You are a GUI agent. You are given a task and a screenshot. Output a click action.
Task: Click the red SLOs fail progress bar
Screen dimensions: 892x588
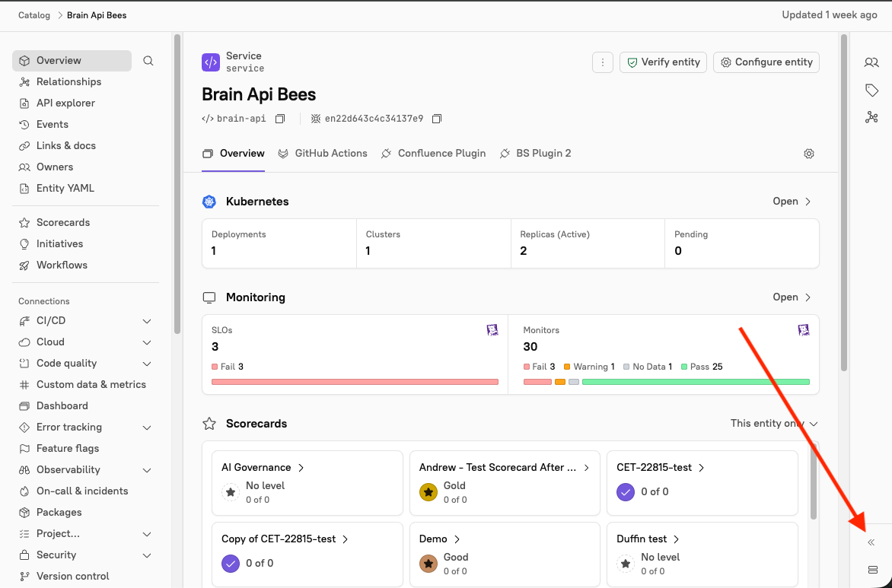point(355,382)
